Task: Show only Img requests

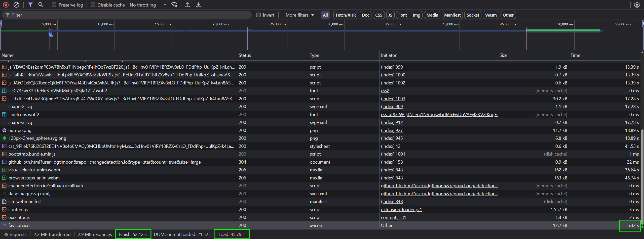Action: click(x=416, y=15)
